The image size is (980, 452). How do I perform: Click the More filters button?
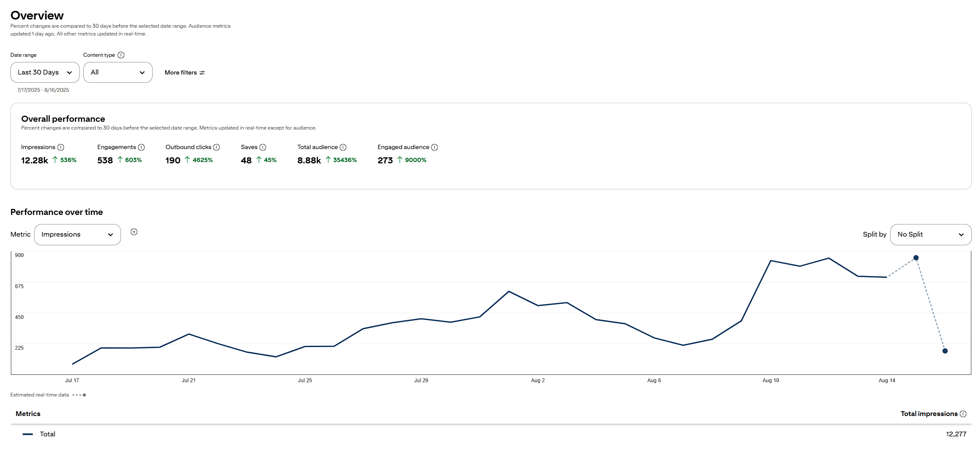pyautogui.click(x=185, y=73)
